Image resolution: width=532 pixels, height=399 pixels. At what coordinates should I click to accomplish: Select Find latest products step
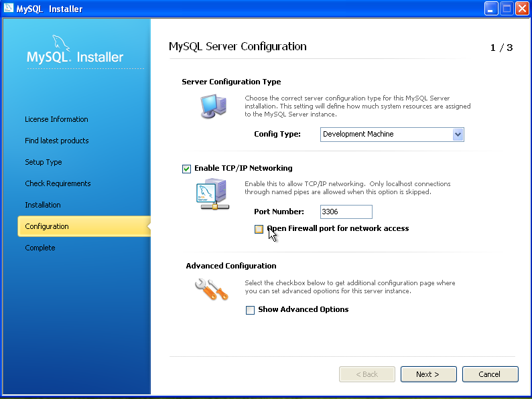(57, 141)
